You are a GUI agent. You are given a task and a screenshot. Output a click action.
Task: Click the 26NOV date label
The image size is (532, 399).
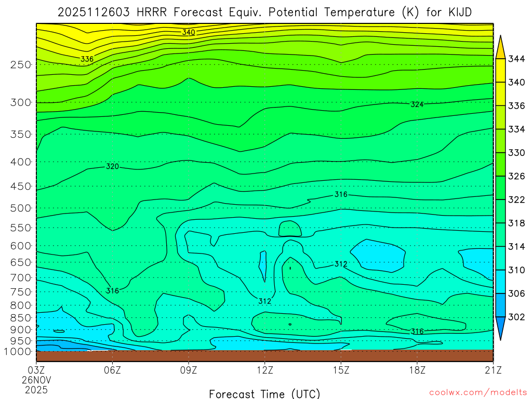tap(36, 380)
